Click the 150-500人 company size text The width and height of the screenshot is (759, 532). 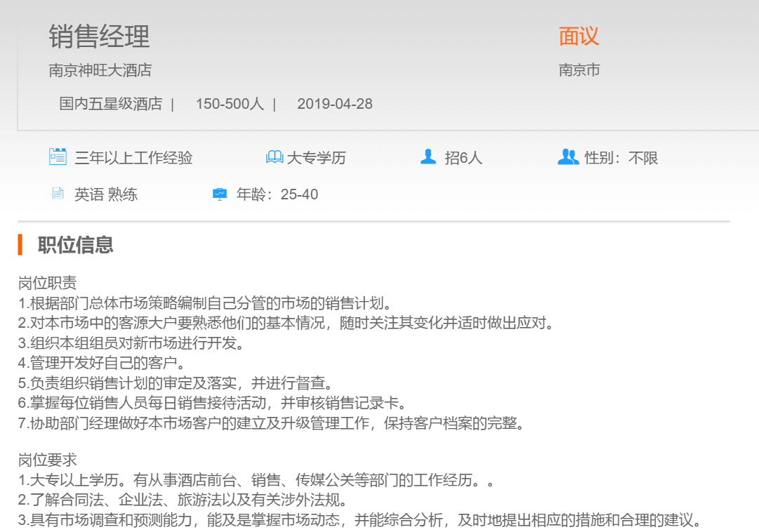pyautogui.click(x=230, y=104)
